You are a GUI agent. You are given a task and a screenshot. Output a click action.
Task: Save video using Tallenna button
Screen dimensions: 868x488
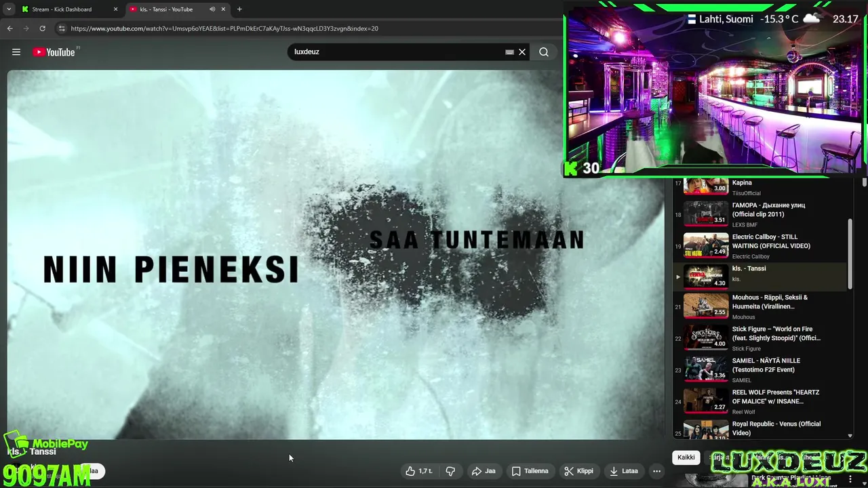tap(530, 471)
